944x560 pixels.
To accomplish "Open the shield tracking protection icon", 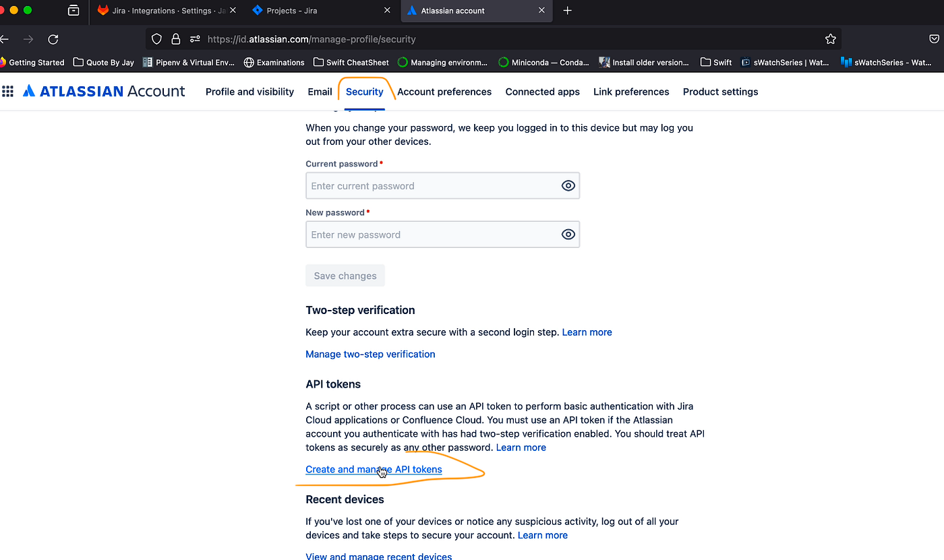I will coord(156,39).
